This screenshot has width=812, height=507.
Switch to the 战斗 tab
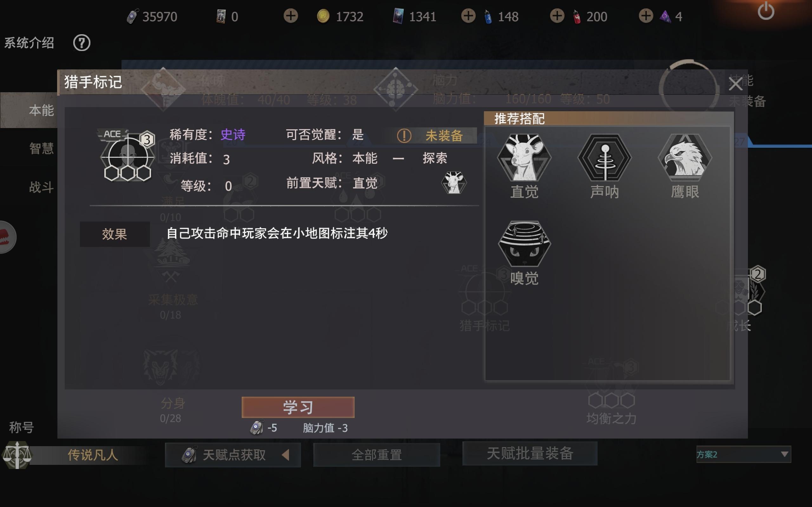(x=41, y=187)
